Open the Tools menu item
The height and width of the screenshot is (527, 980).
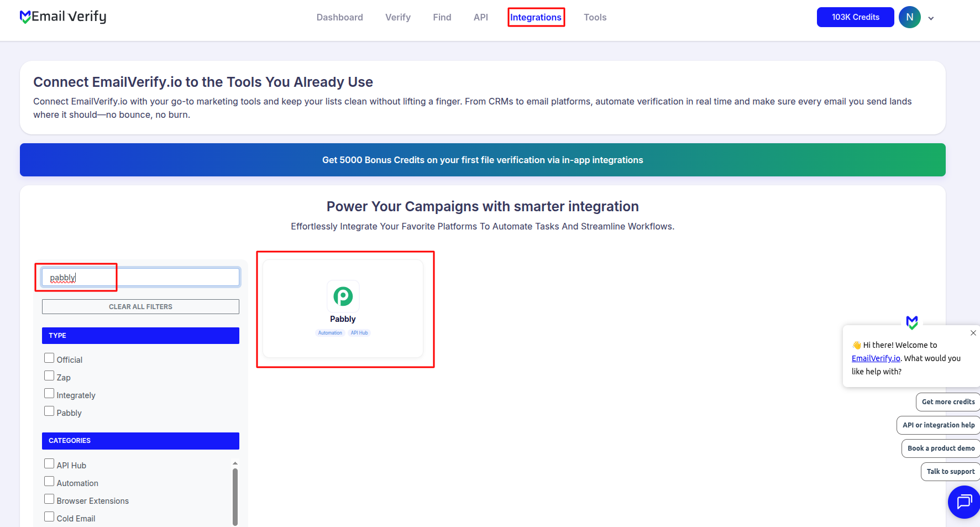click(x=595, y=17)
